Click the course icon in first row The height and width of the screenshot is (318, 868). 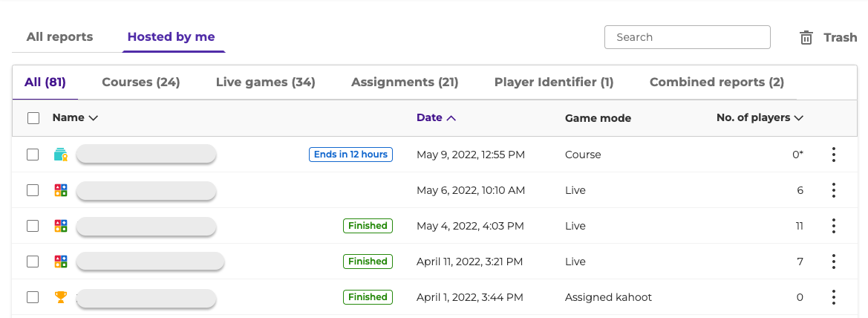click(60, 155)
